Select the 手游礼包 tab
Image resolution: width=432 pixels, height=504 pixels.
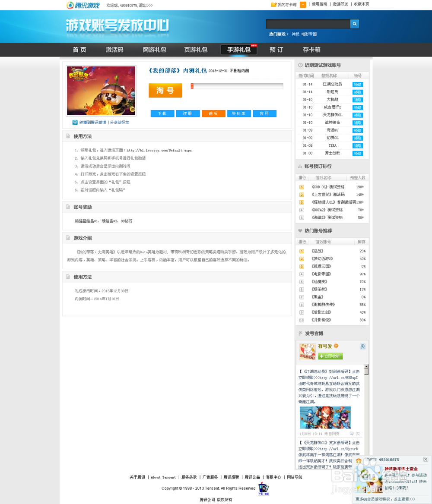tap(239, 50)
